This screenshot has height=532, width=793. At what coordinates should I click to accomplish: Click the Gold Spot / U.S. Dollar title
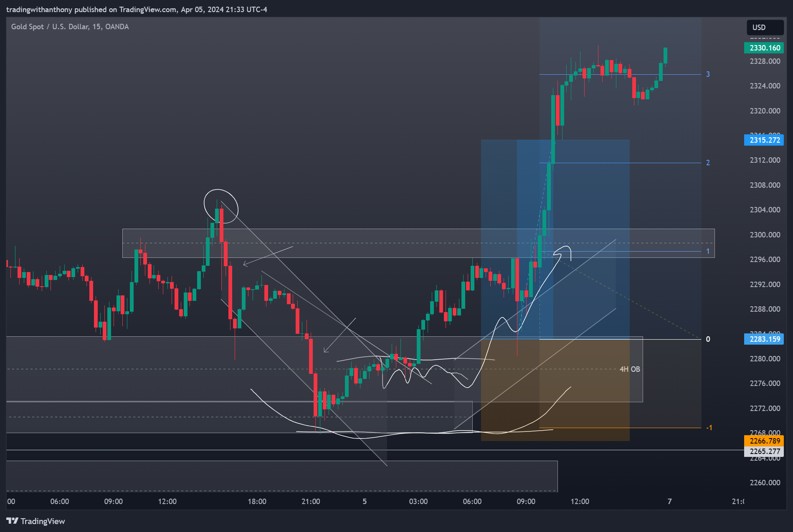click(70, 27)
